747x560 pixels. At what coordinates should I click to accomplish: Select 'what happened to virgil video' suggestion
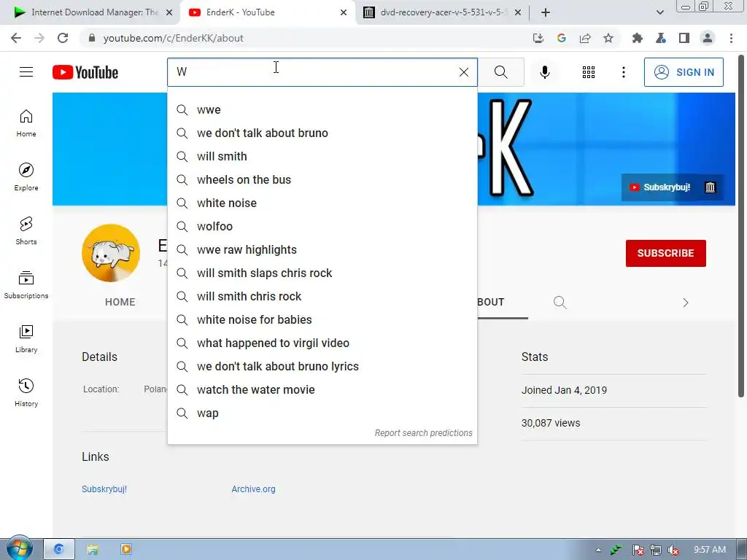[x=322, y=343]
